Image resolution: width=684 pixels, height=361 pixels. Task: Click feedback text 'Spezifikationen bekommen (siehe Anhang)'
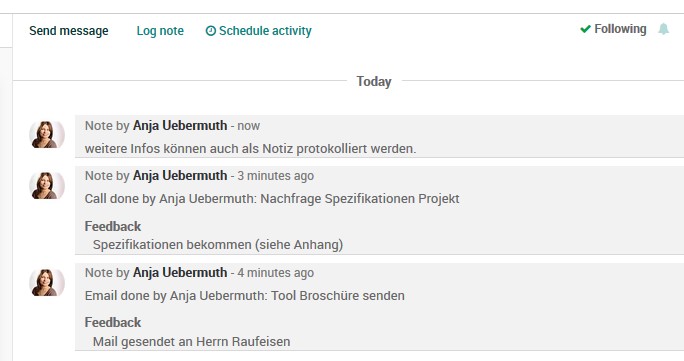coord(218,245)
